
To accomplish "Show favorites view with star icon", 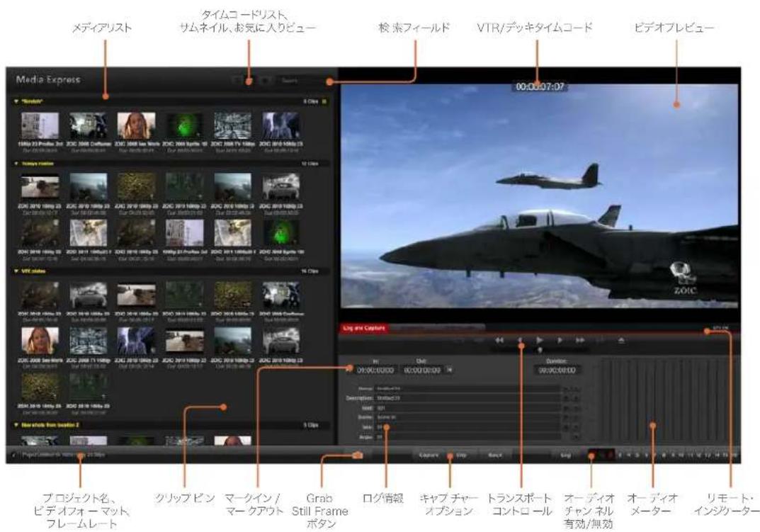I will tap(265, 81).
